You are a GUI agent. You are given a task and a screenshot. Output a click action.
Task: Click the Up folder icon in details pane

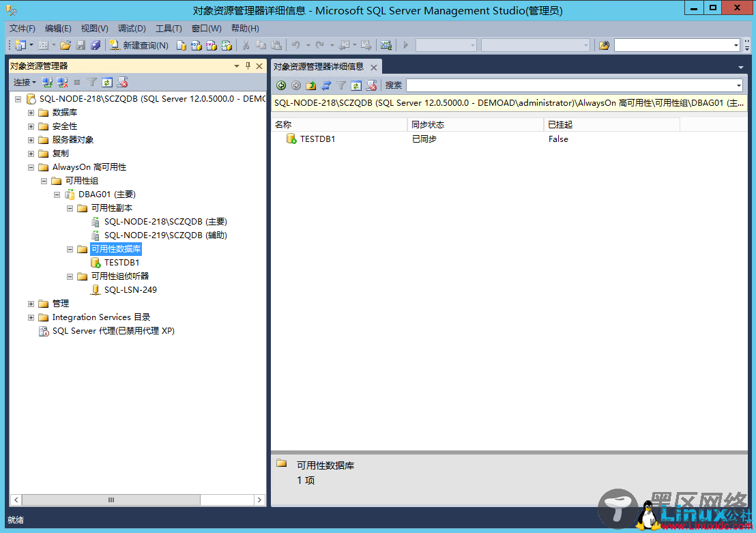tap(311, 85)
